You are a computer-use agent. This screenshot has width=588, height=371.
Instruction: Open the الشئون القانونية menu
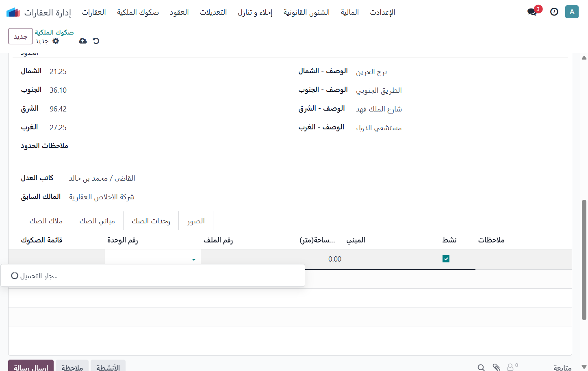[x=306, y=12]
